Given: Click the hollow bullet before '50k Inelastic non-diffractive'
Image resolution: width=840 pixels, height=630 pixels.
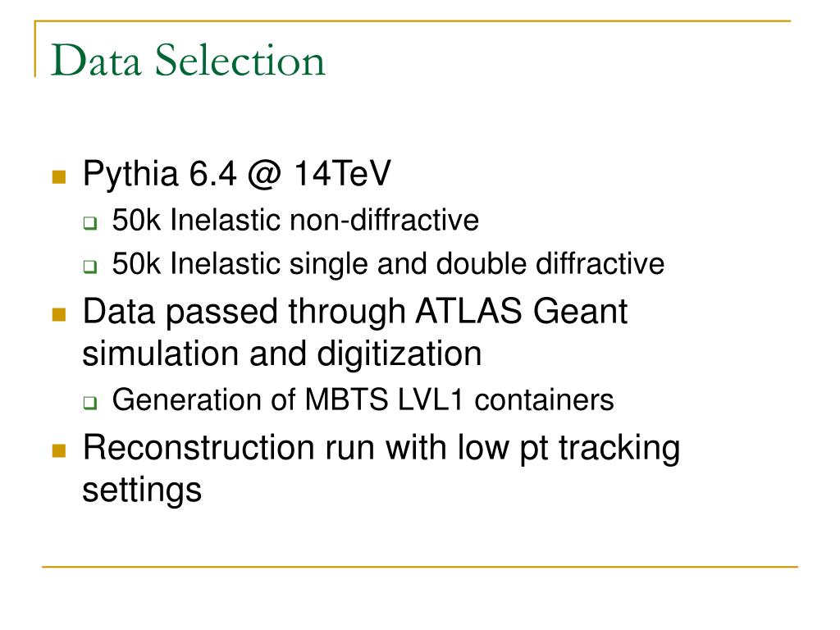Looking at the screenshot, I should coord(90,223).
